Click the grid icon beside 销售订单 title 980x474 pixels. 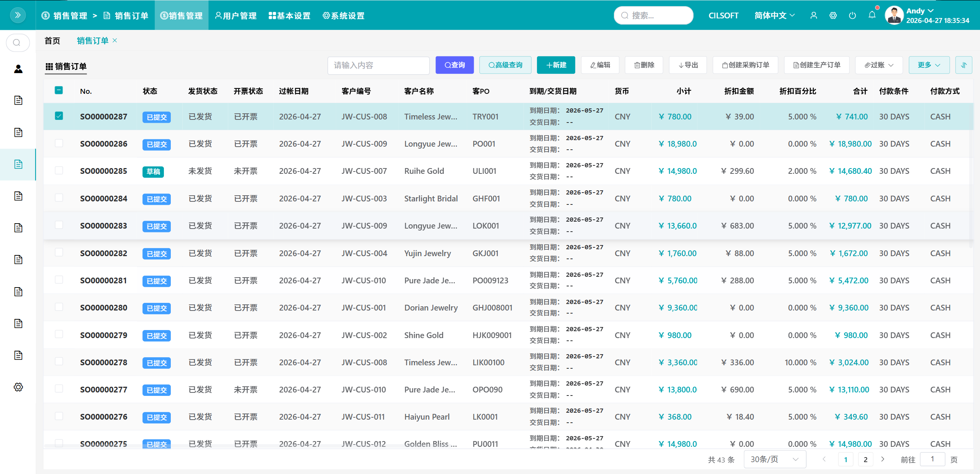coord(49,67)
